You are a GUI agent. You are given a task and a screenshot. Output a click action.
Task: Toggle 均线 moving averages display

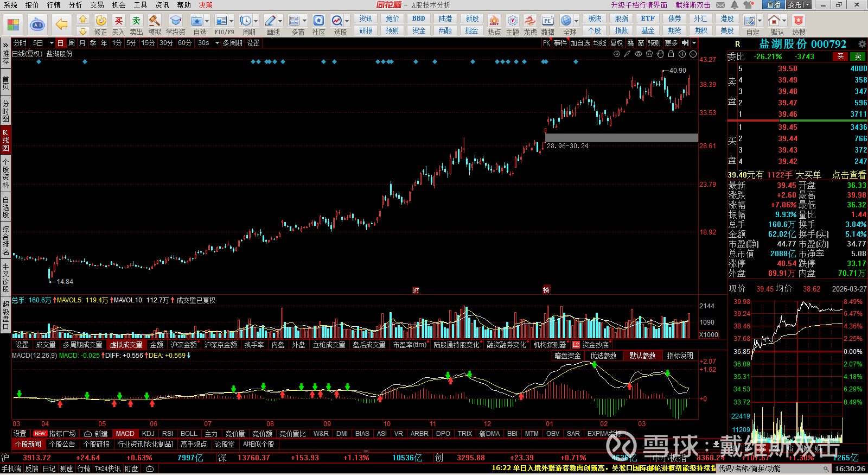[599, 43]
